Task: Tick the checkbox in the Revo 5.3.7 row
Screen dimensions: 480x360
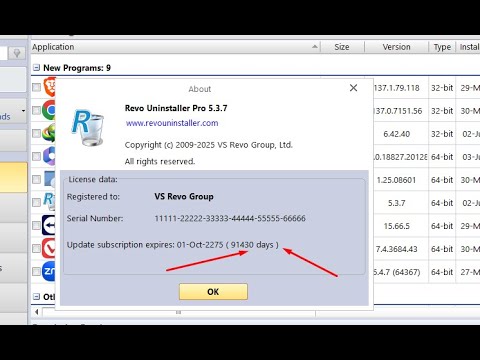Action: [x=36, y=202]
